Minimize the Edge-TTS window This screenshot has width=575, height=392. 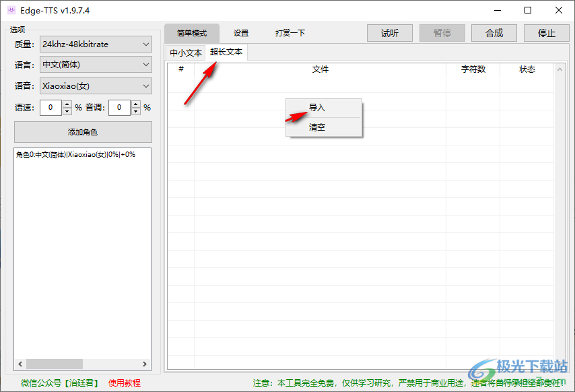click(498, 10)
